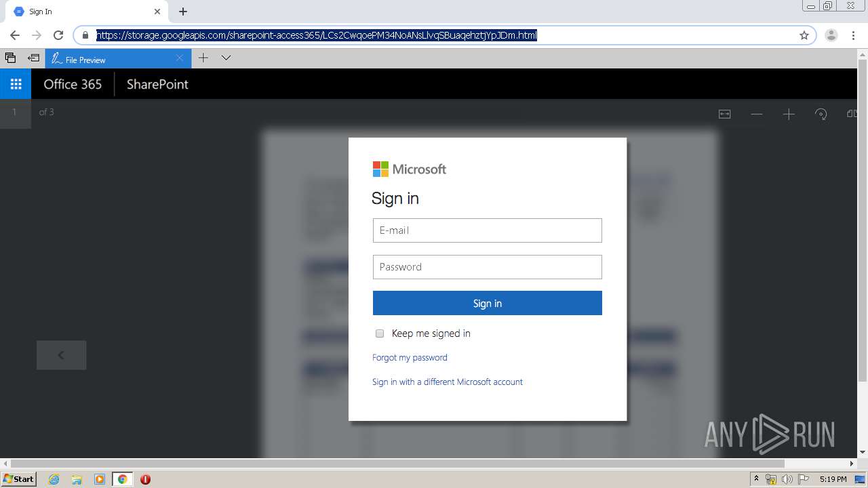Click the taskbar clock showing 5:19 PM

pyautogui.click(x=833, y=479)
